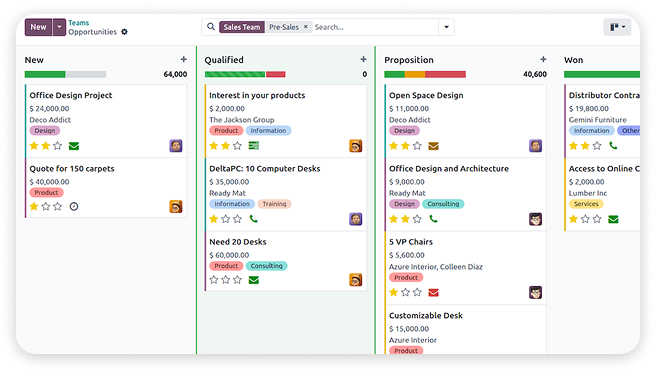Open the Open Space Design opportunity card

pyautogui.click(x=465, y=121)
